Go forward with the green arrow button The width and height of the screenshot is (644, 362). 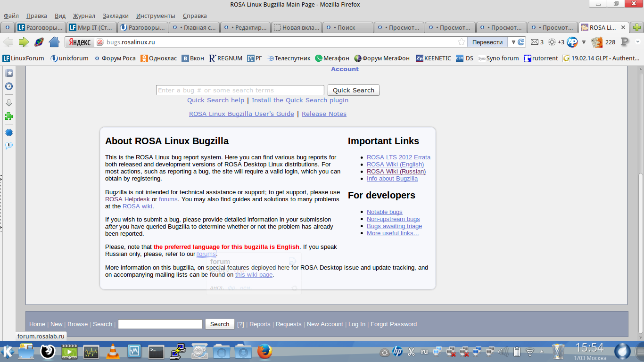[24, 42]
